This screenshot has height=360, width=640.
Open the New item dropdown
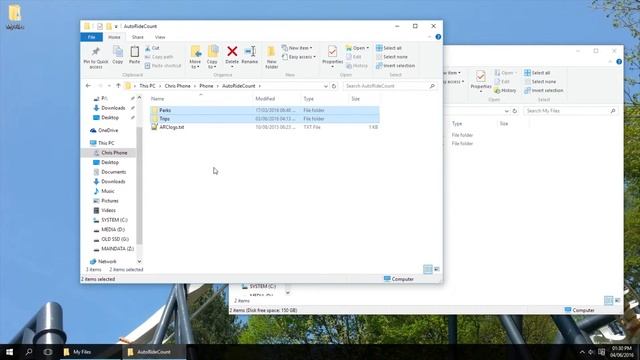point(297,48)
